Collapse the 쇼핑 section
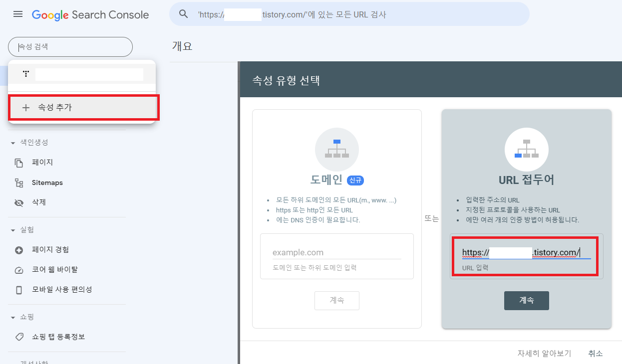This screenshot has height=364, width=622. click(x=22, y=317)
